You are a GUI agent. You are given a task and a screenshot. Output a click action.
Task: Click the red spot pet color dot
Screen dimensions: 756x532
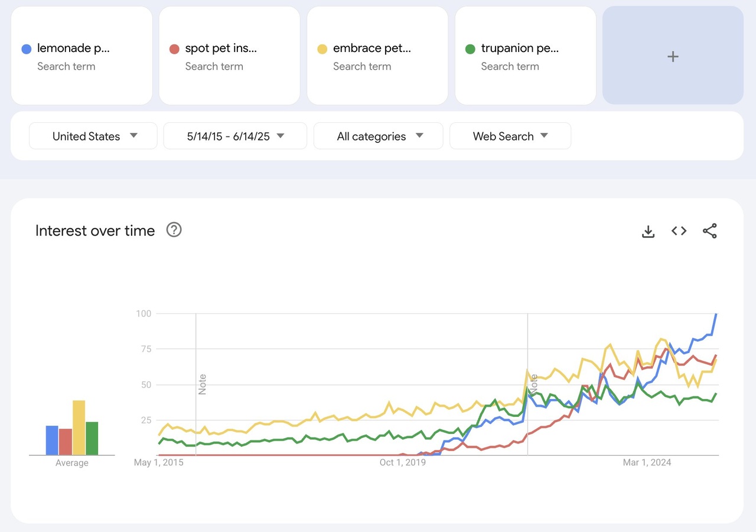[x=174, y=49]
